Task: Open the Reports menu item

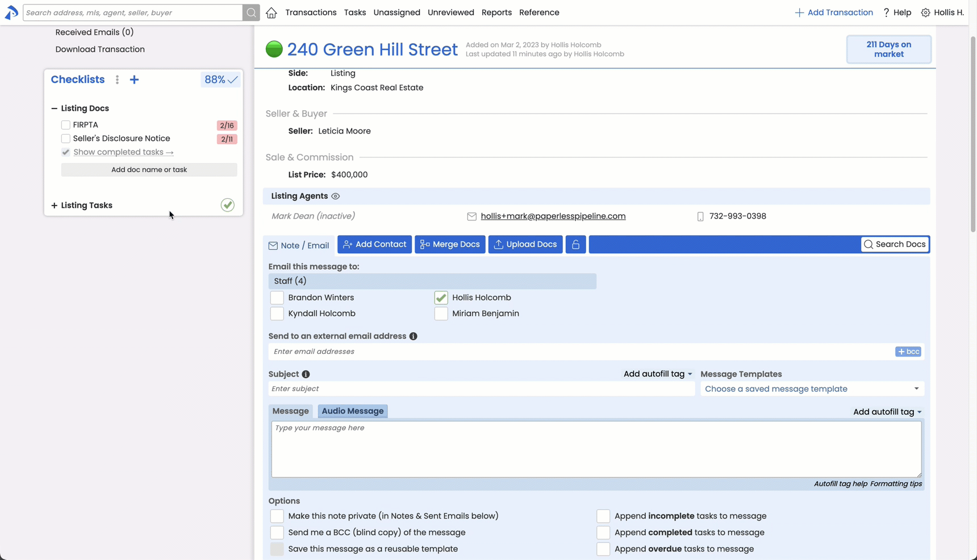Action: pos(496,12)
